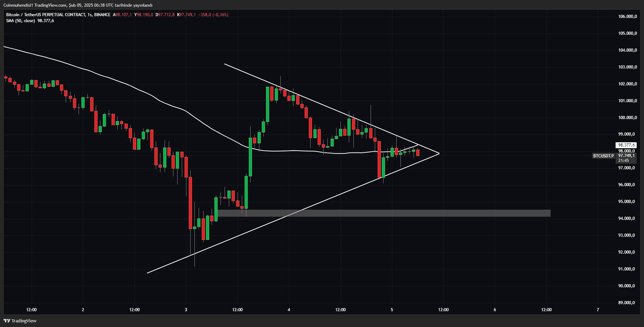Image resolution: width=644 pixels, height=327 pixels.
Task: Click the 105.000,0 price axis label
Action: (628, 33)
